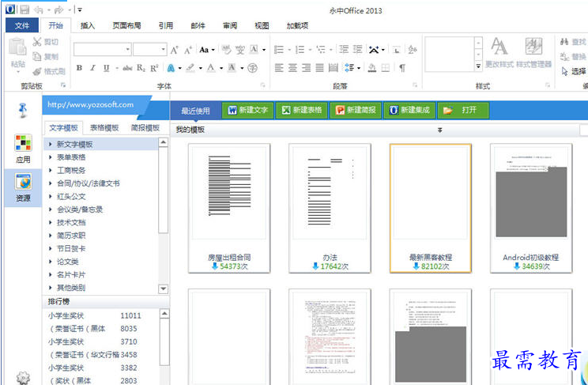This screenshot has height=385, width=588.
Task: Click the pin icon in the left sidebar
Action: click(23, 109)
